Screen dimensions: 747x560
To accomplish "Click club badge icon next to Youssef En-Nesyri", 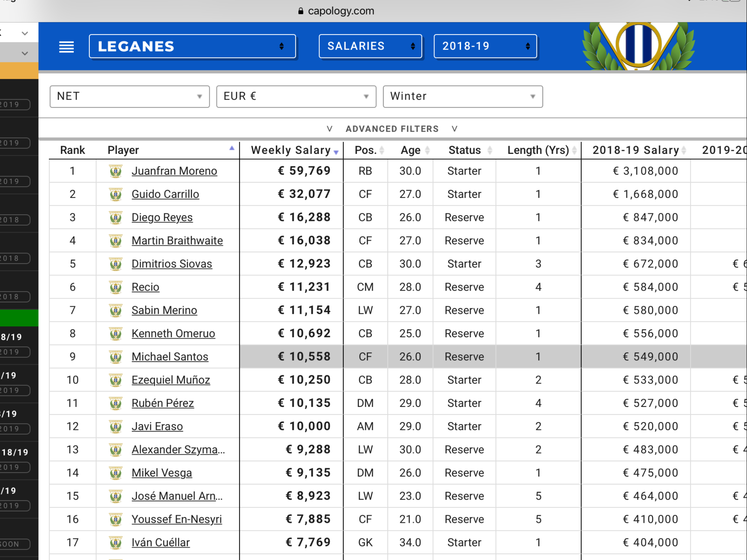I will 116,520.
